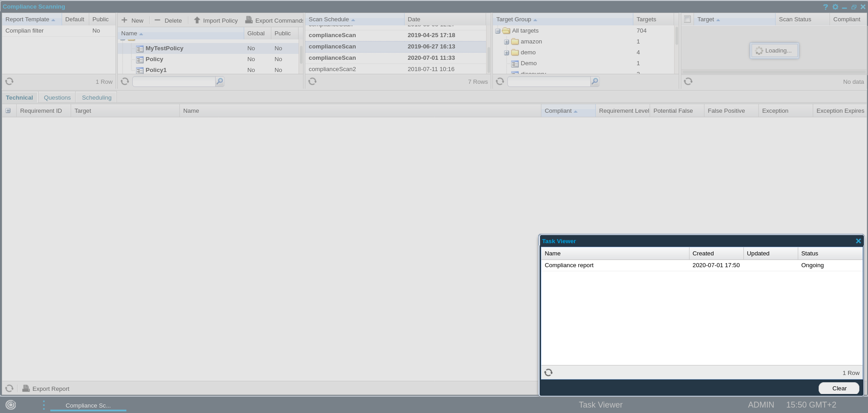868x413 pixels.
Task: Click the Export Commands icon
Action: [x=250, y=20]
